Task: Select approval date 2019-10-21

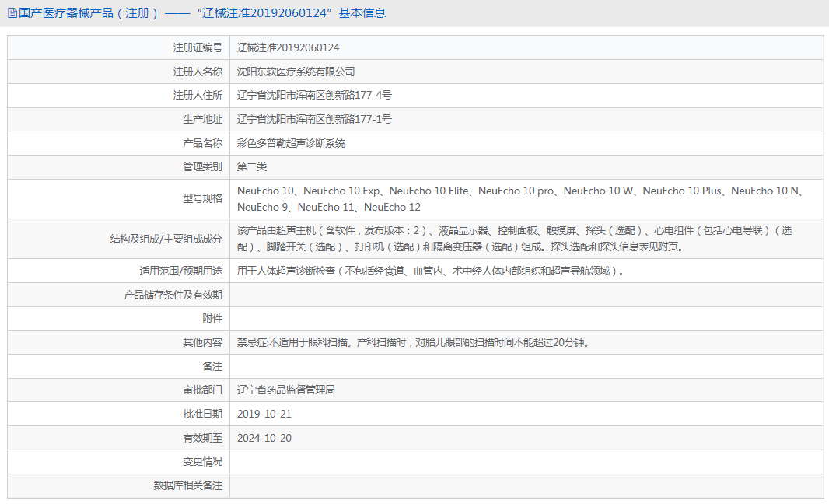Action: 264,414
